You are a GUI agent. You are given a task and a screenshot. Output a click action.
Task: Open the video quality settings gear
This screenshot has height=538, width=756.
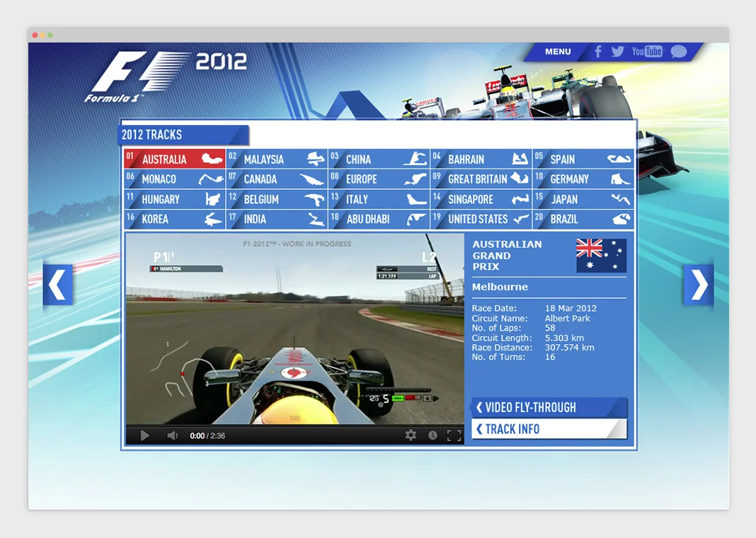click(x=411, y=436)
